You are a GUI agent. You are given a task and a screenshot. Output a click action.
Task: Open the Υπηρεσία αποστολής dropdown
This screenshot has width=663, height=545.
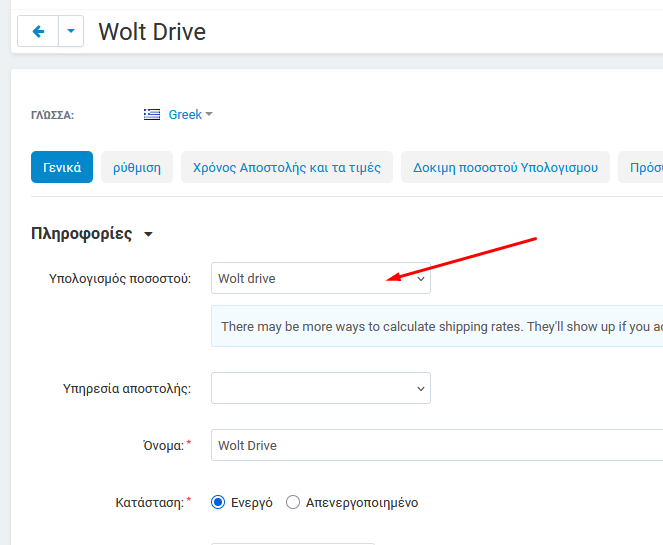[x=321, y=388]
